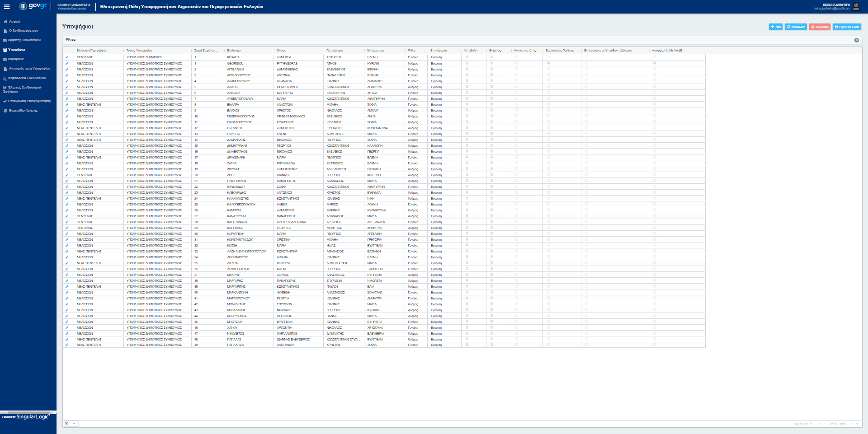Click the edit pencil for ΑΓΓΕΛΑΚΗΣ row
The height and width of the screenshot is (434, 868).
click(67, 70)
